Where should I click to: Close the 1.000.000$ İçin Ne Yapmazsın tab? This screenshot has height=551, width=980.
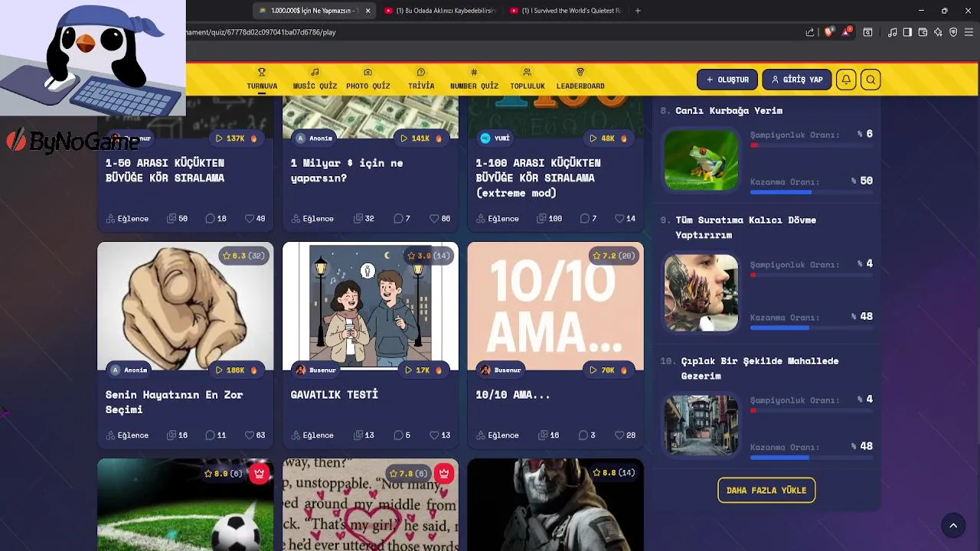click(367, 11)
